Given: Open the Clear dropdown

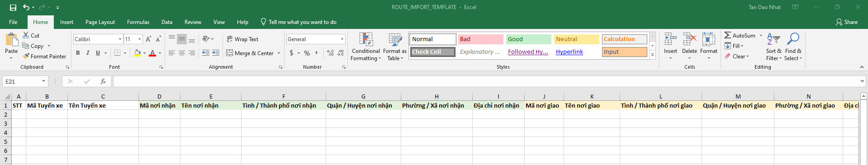Looking at the screenshot, I should [x=737, y=57].
